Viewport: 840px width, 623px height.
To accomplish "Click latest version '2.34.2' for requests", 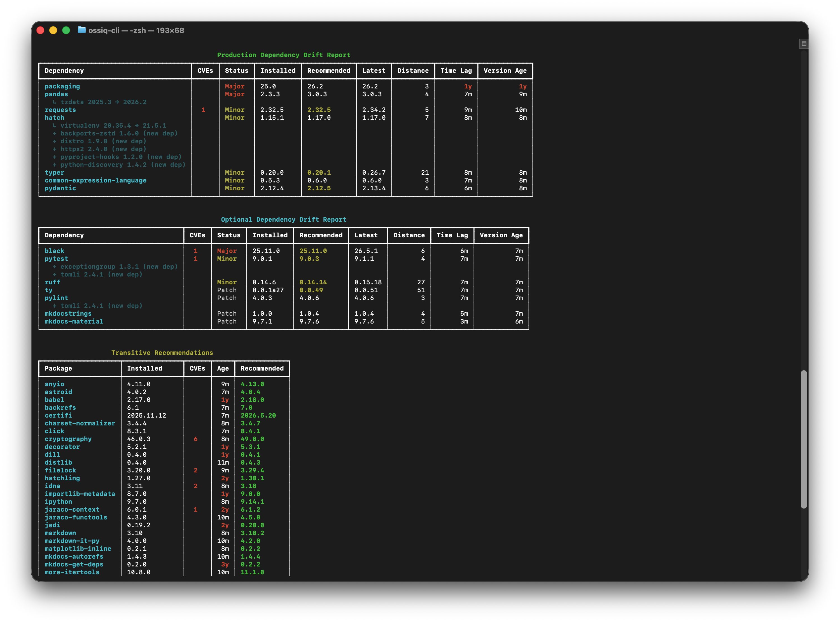I will coord(374,110).
